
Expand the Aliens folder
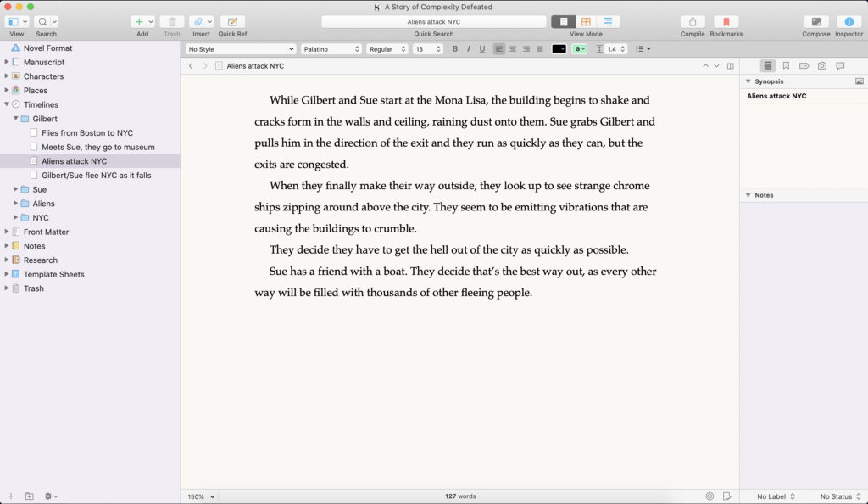15,204
